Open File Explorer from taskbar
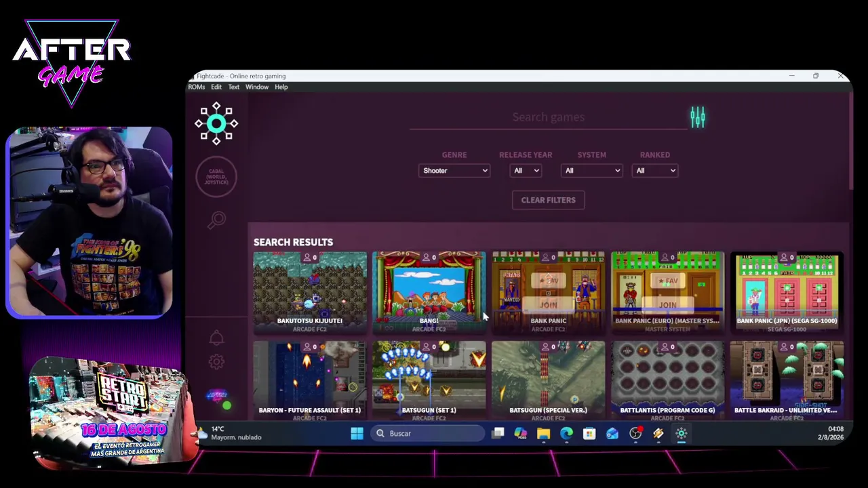Viewport: 868px width, 488px height. coord(543,434)
